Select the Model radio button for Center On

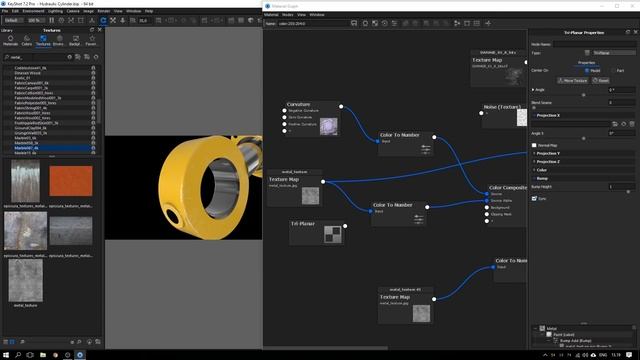[587, 71]
